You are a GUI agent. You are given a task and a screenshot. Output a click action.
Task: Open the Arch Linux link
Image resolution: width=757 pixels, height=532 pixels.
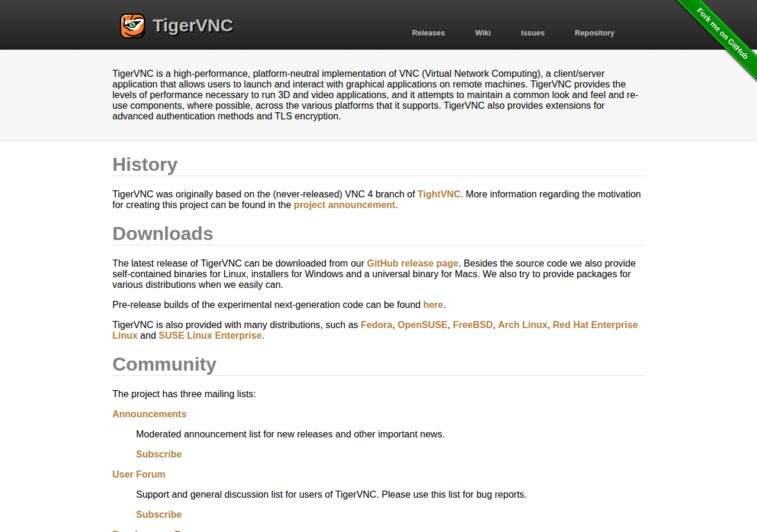click(523, 325)
